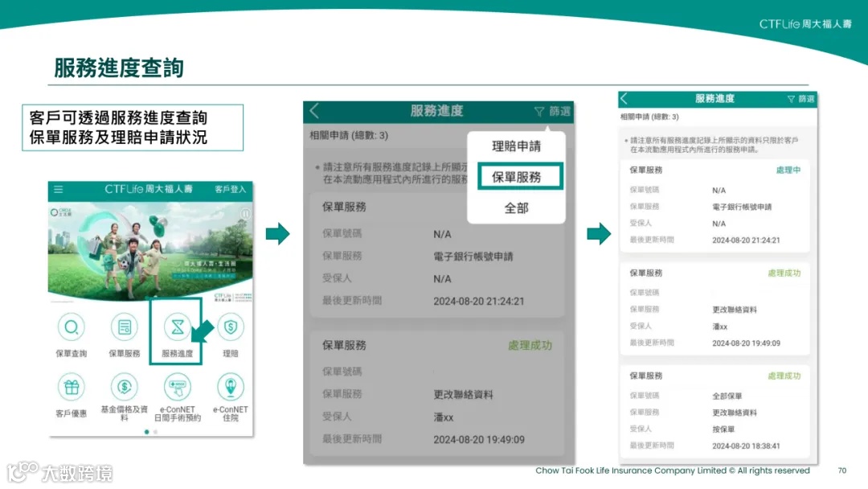Select second page dot below home icons
868x489 pixels.
tap(156, 432)
